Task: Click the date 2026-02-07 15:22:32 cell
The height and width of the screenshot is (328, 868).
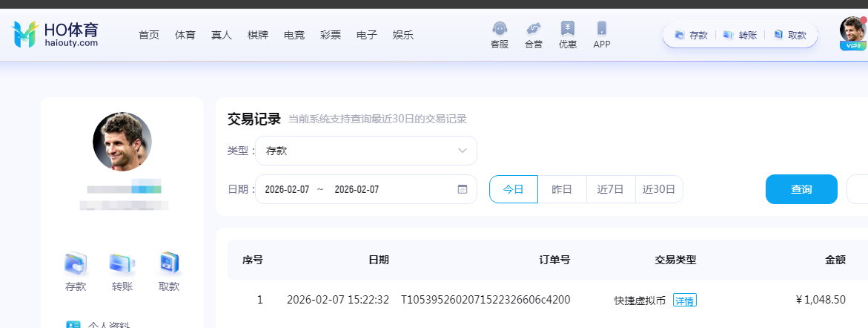Action: point(338,301)
